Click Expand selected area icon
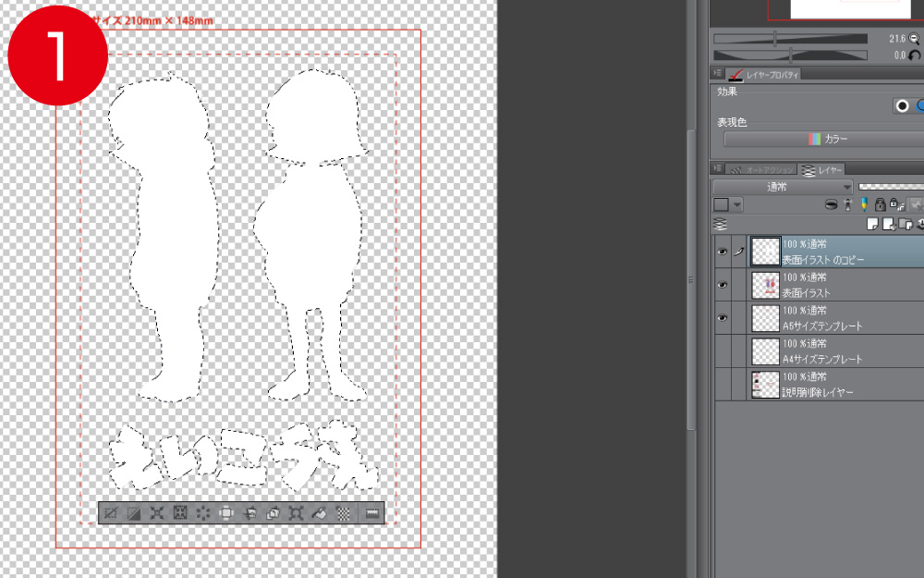 coord(156,513)
